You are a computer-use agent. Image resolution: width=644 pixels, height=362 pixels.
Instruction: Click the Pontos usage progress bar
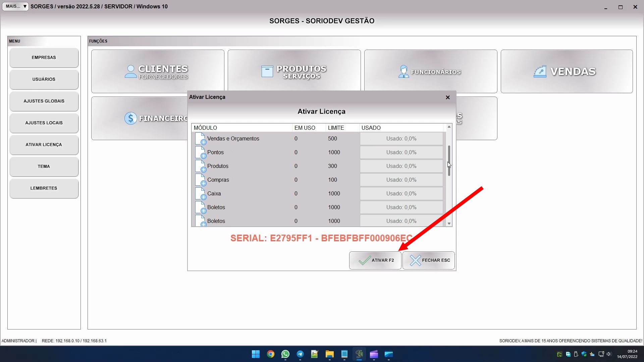401,152
